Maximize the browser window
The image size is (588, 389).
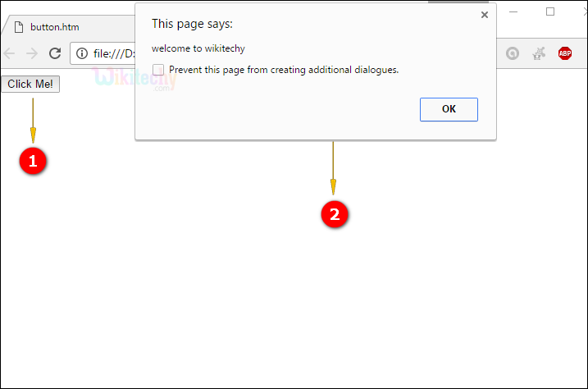point(550,11)
